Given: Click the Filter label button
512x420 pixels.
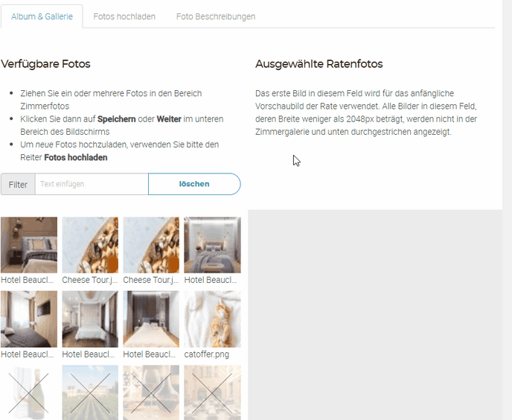Looking at the screenshot, I should 18,185.
